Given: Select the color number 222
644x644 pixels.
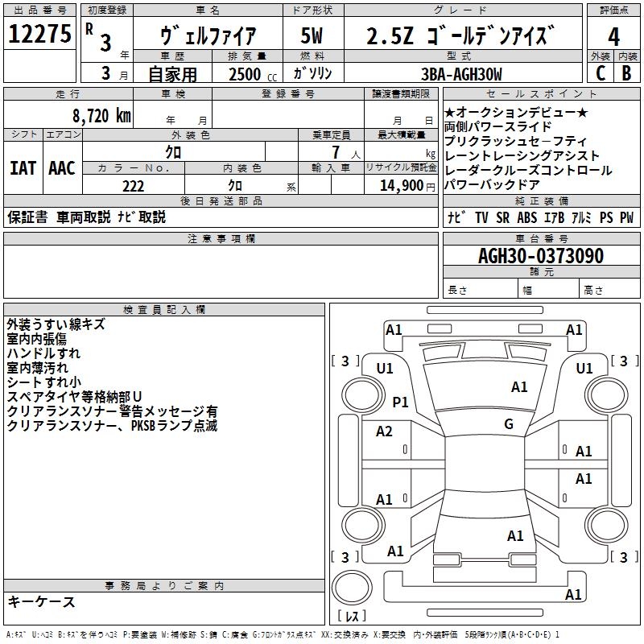Looking at the screenshot, I should click(133, 186).
